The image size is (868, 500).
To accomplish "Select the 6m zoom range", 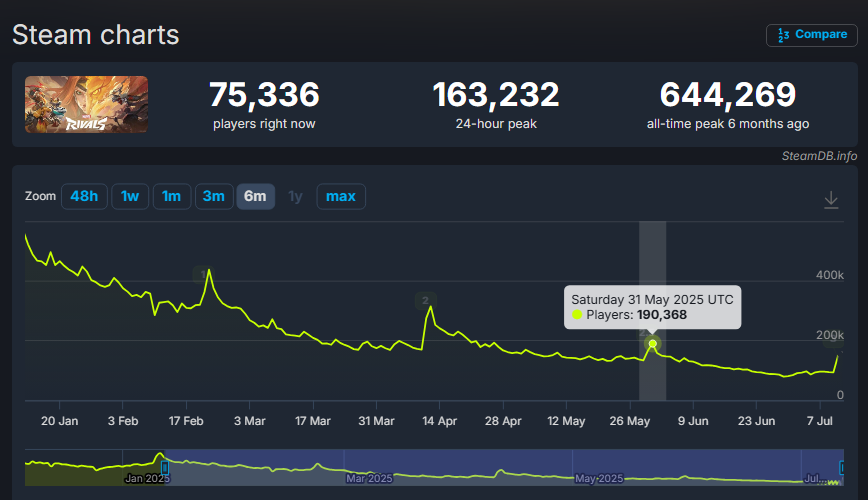I will (x=255, y=197).
